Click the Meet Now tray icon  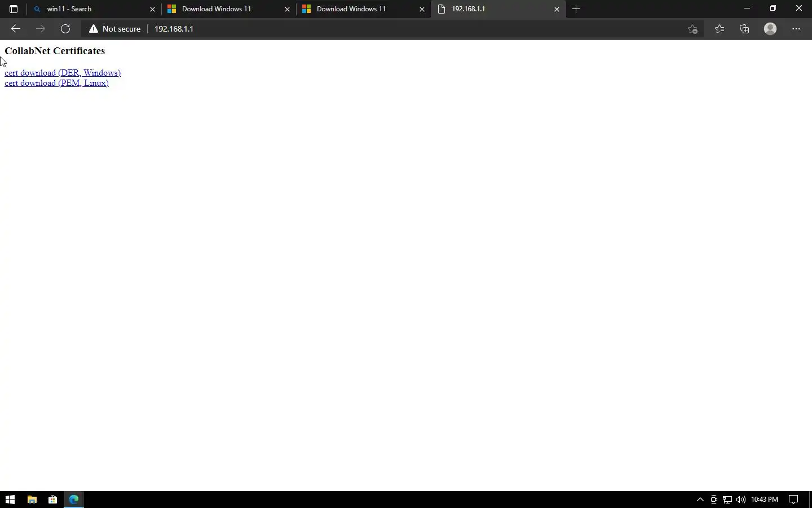click(x=714, y=500)
